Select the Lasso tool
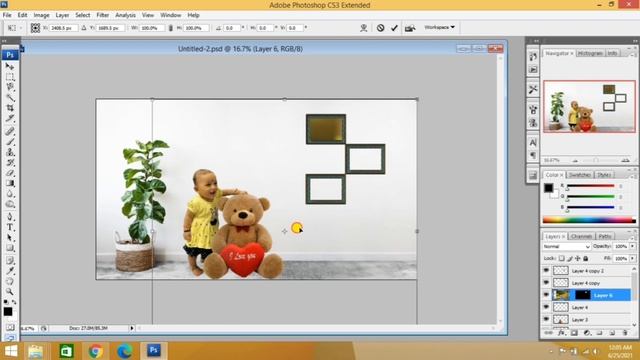The height and width of the screenshot is (360, 640). [x=10, y=87]
